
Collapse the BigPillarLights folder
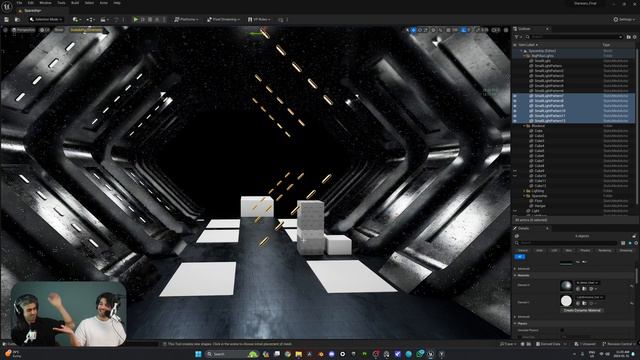[x=524, y=56]
